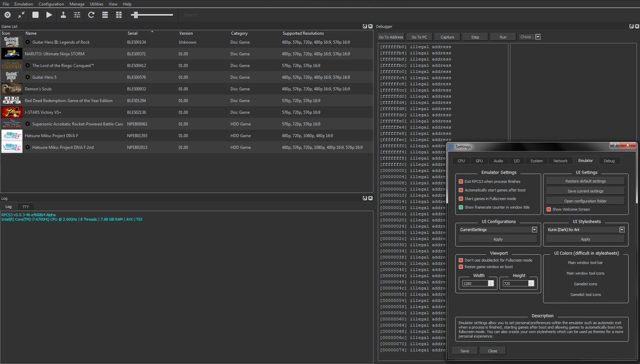Click Go To Address in Debugger
The width and height of the screenshot is (640, 364).
coord(391,37)
